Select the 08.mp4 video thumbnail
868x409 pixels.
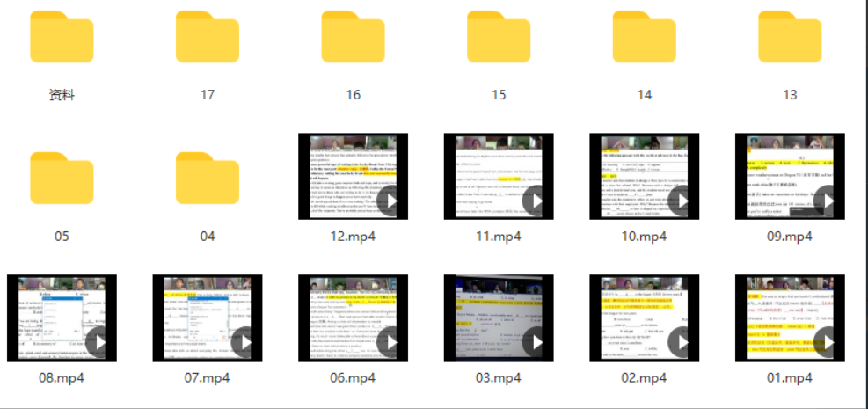point(62,318)
